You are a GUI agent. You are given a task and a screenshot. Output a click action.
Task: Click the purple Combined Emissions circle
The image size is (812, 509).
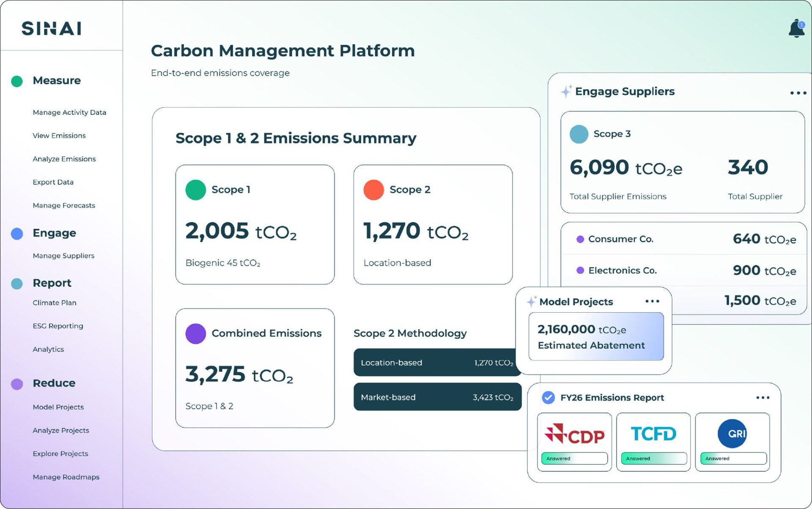coord(196,333)
